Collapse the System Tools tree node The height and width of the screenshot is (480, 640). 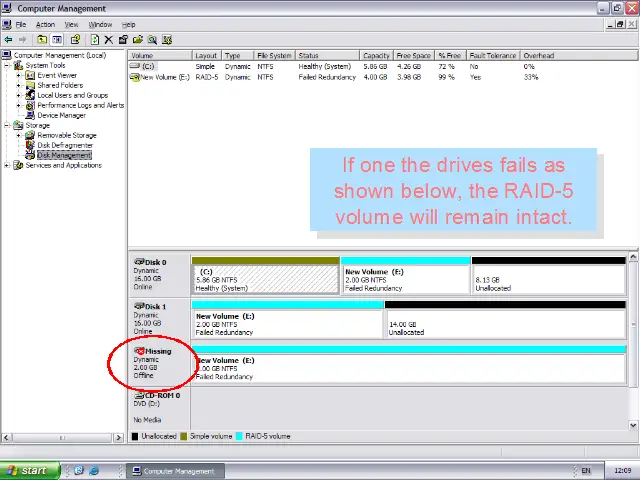click(x=7, y=65)
